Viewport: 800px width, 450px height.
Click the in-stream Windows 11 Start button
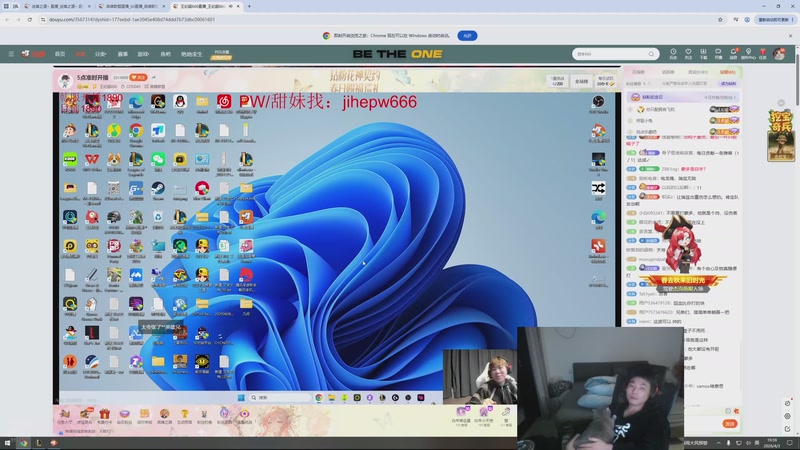(241, 397)
